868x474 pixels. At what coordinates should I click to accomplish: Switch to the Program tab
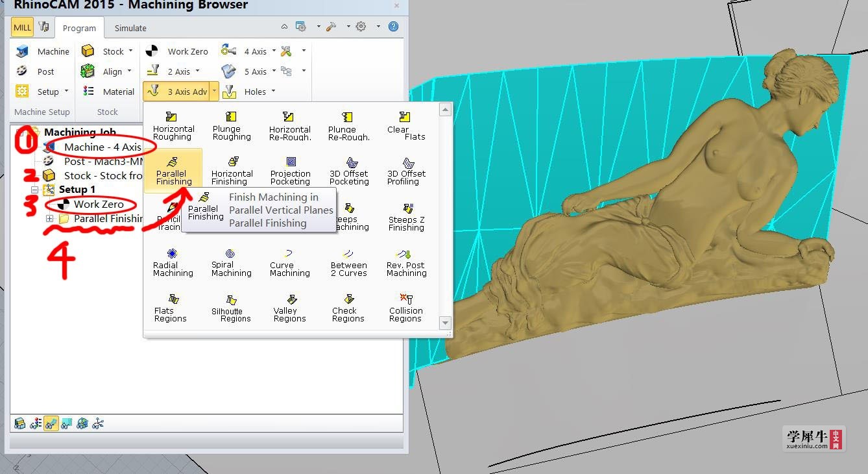pyautogui.click(x=79, y=28)
